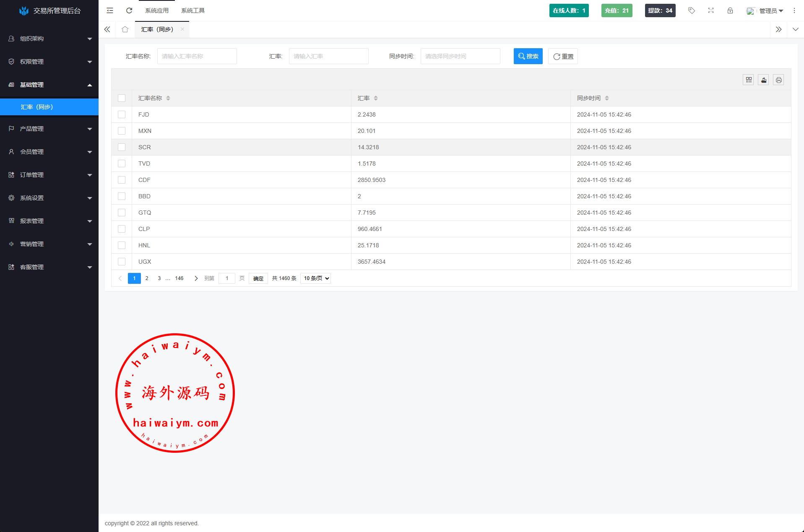Check the FJD row checkbox
Viewport: 804px width, 532px height.
point(122,114)
